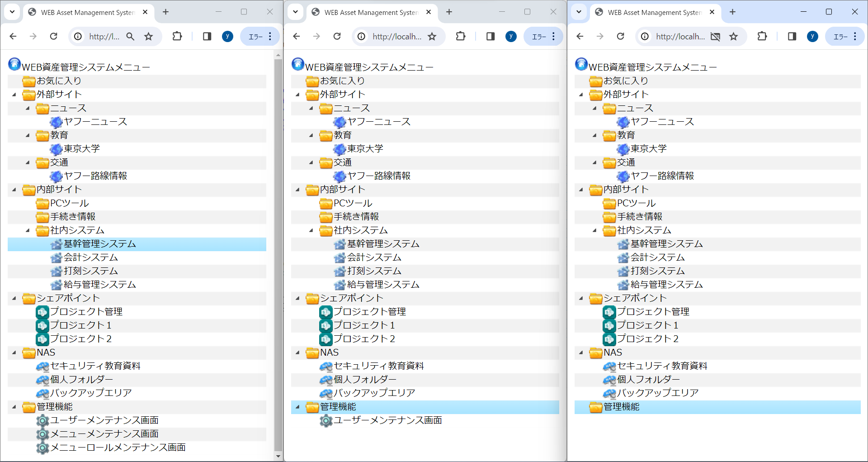This screenshot has width=868, height=462.
Task: Open ヤフー路線情報 in the middle window
Action: (x=379, y=176)
